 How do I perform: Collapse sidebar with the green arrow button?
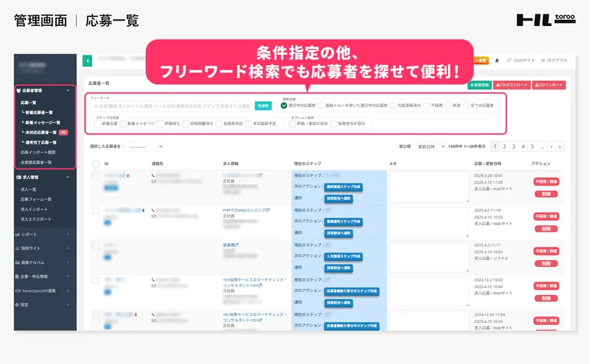tap(87, 61)
